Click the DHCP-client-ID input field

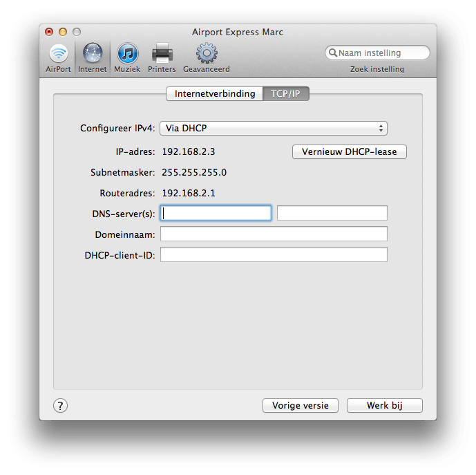(274, 254)
